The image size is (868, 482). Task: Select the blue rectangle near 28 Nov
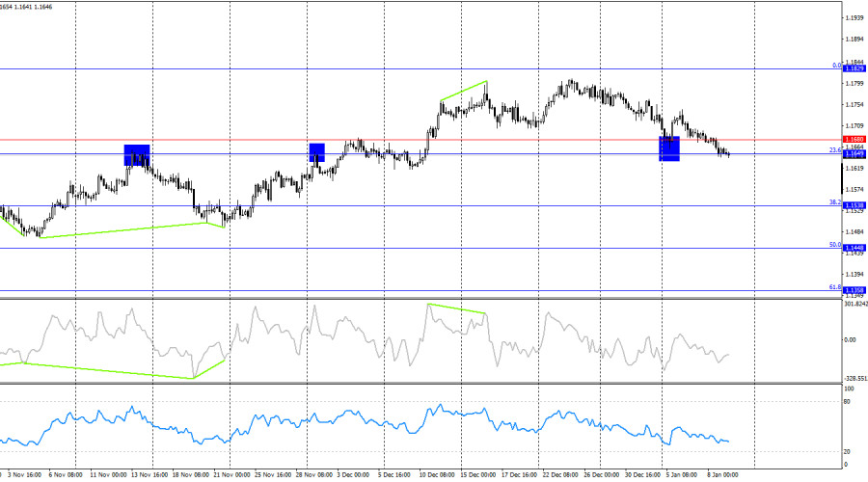[x=316, y=152]
